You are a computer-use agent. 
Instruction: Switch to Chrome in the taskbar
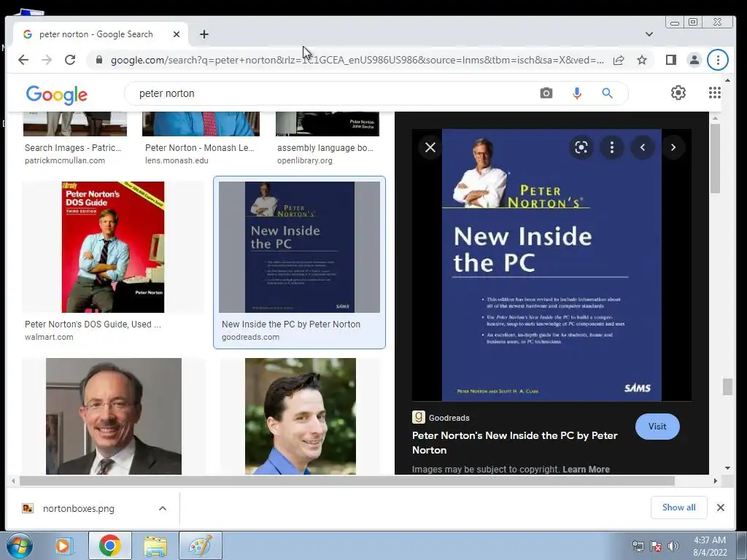[109, 545]
